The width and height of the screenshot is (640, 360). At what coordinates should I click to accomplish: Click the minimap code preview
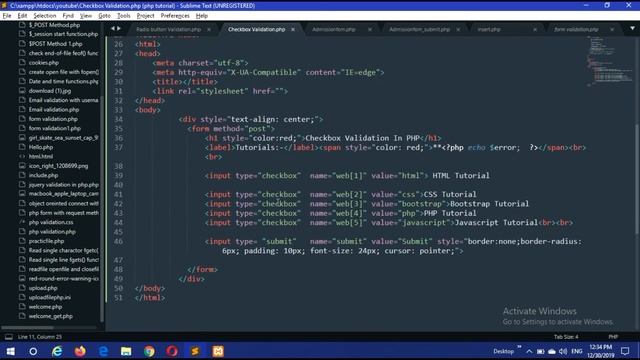609,61
